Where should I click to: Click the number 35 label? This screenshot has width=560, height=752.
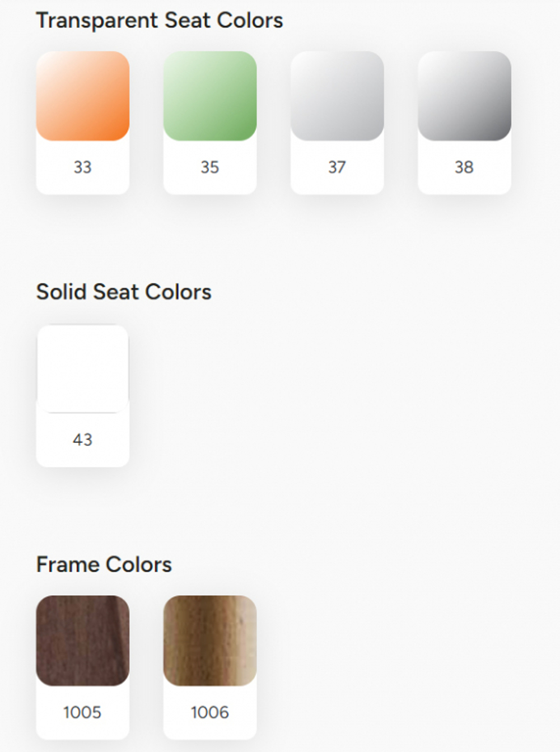pos(210,167)
